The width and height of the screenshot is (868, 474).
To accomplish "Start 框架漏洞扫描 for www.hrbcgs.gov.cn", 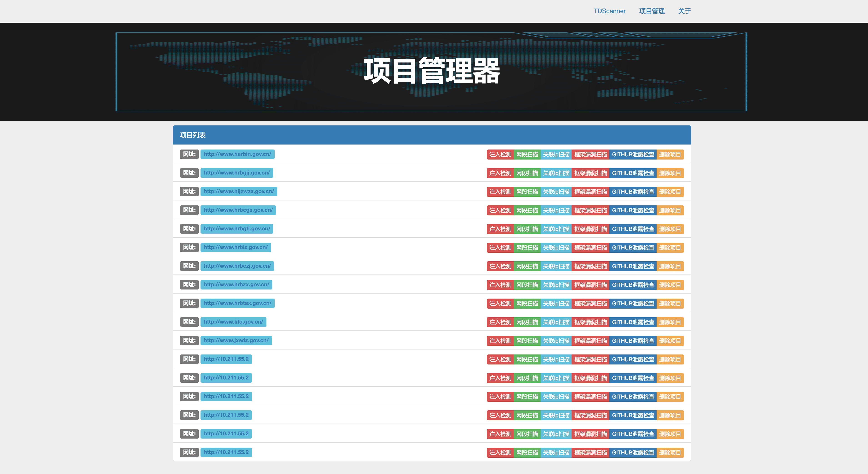I will pyautogui.click(x=590, y=211).
